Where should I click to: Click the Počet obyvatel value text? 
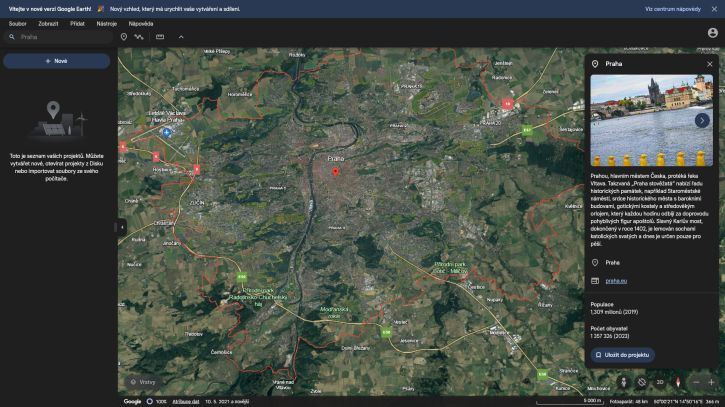(609, 336)
